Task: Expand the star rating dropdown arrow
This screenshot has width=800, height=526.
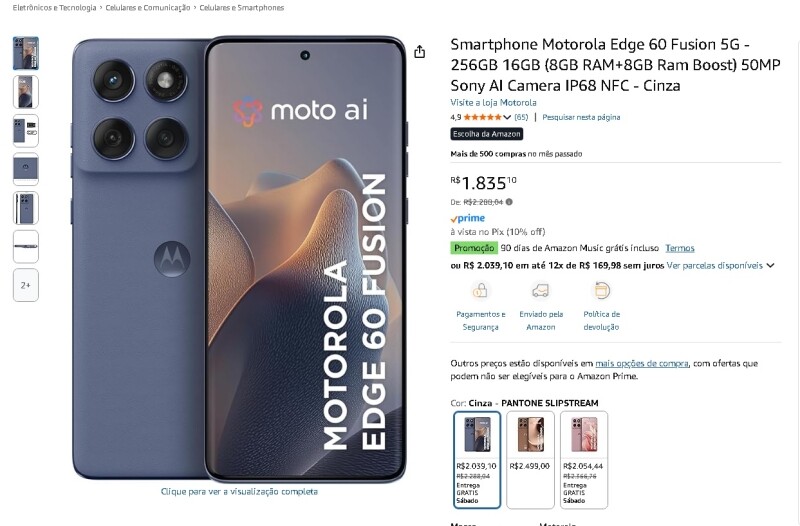Action: point(507,117)
